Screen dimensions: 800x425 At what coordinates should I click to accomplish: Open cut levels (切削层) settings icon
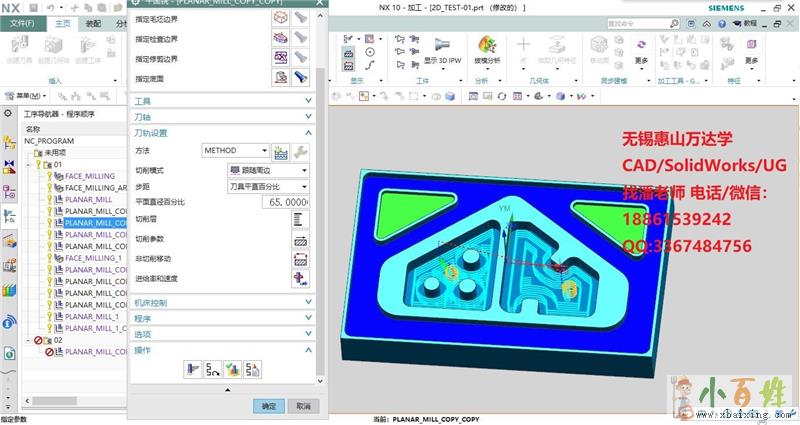click(x=299, y=219)
